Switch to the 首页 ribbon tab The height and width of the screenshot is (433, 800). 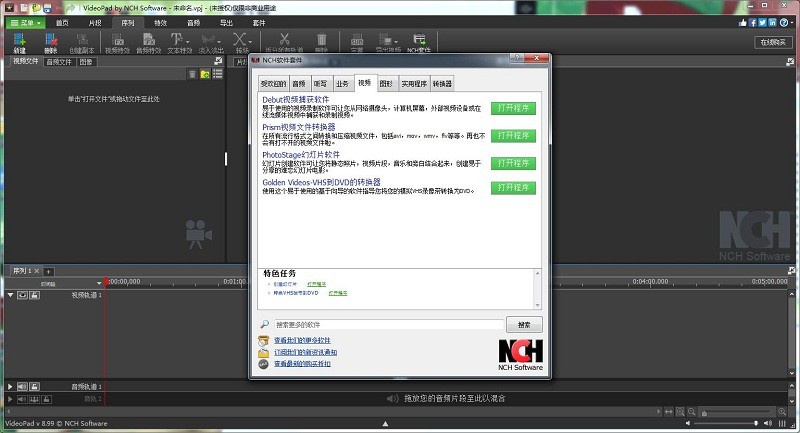coord(62,22)
